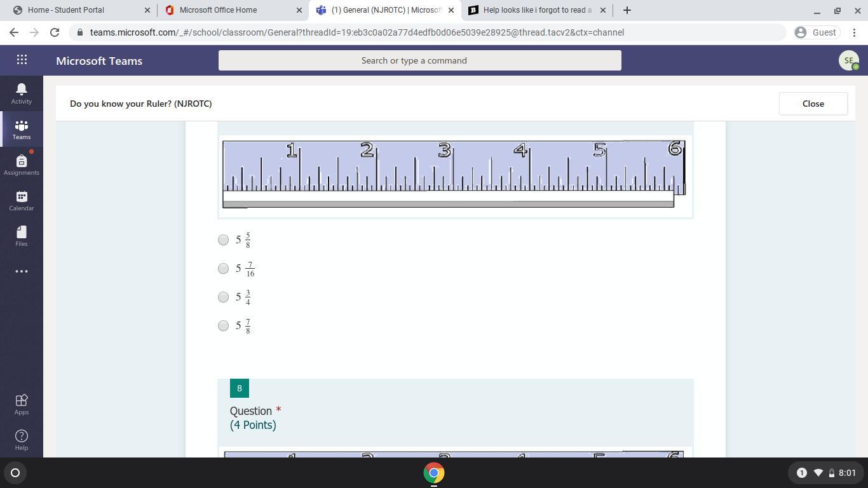Focus the Search or type a command box
The image size is (868, 488).
[x=420, y=60]
